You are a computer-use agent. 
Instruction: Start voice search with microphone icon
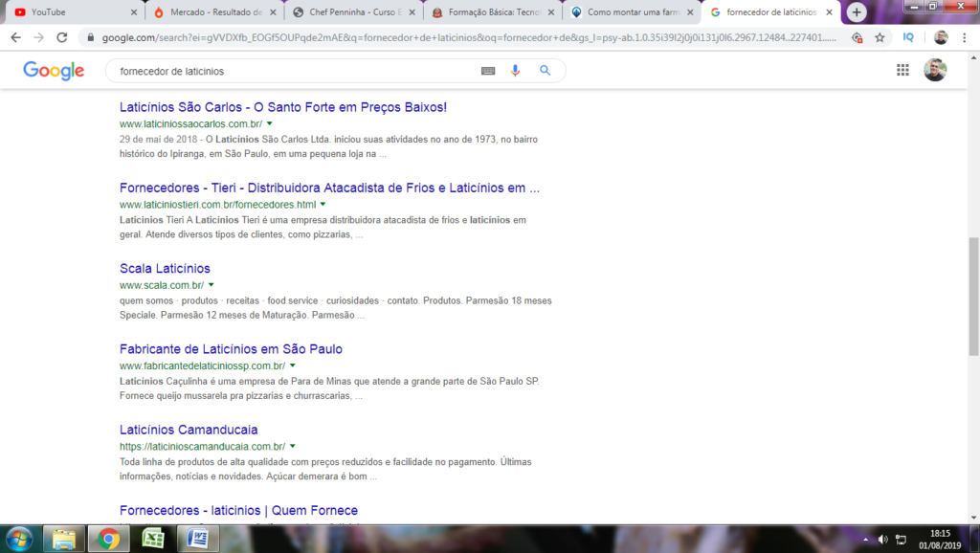[x=515, y=71]
